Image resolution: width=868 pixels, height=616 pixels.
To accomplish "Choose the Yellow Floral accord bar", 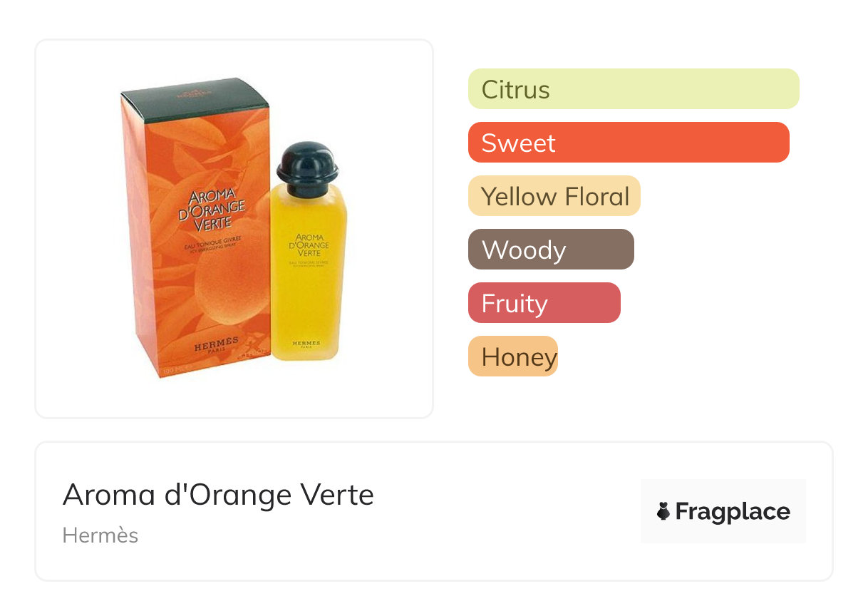I will (554, 196).
